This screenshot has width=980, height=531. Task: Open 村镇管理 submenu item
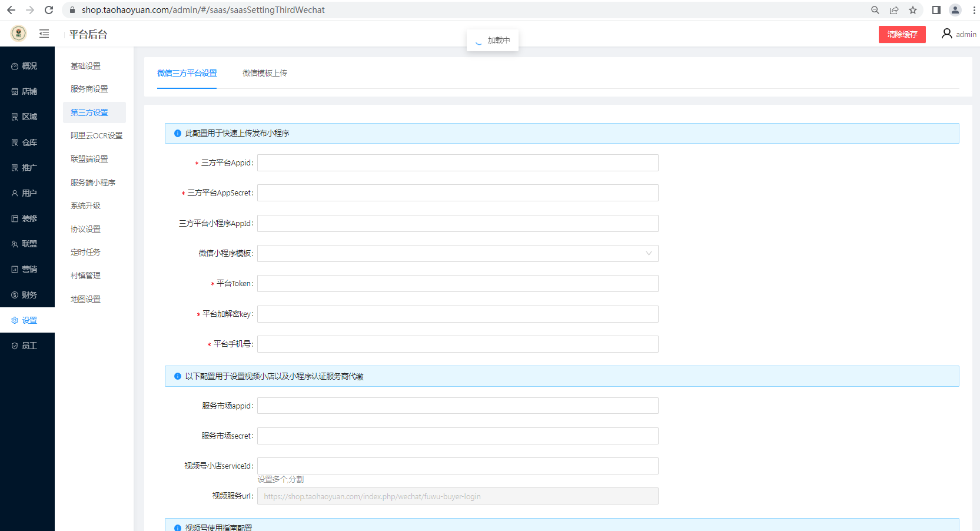coord(94,276)
